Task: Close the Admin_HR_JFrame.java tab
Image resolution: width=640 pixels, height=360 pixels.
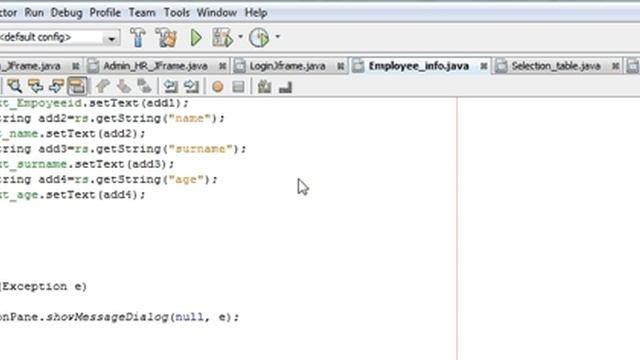Action: pos(222,66)
